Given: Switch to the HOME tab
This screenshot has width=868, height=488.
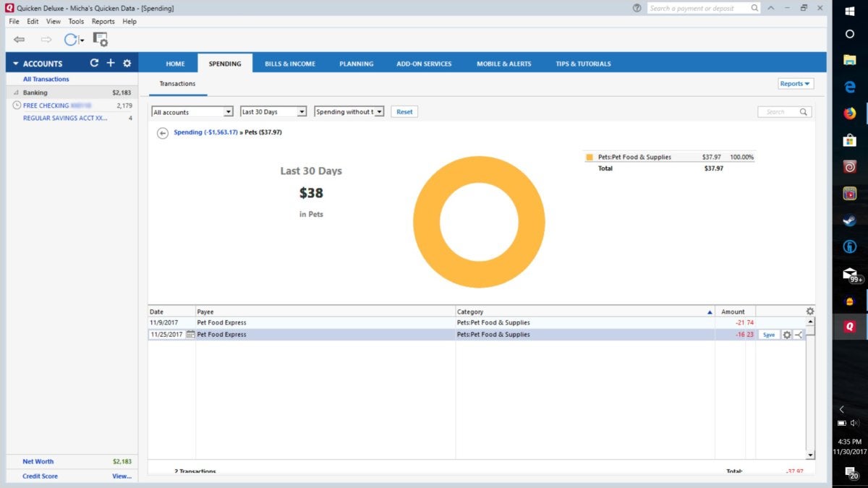Looking at the screenshot, I should pyautogui.click(x=176, y=64).
